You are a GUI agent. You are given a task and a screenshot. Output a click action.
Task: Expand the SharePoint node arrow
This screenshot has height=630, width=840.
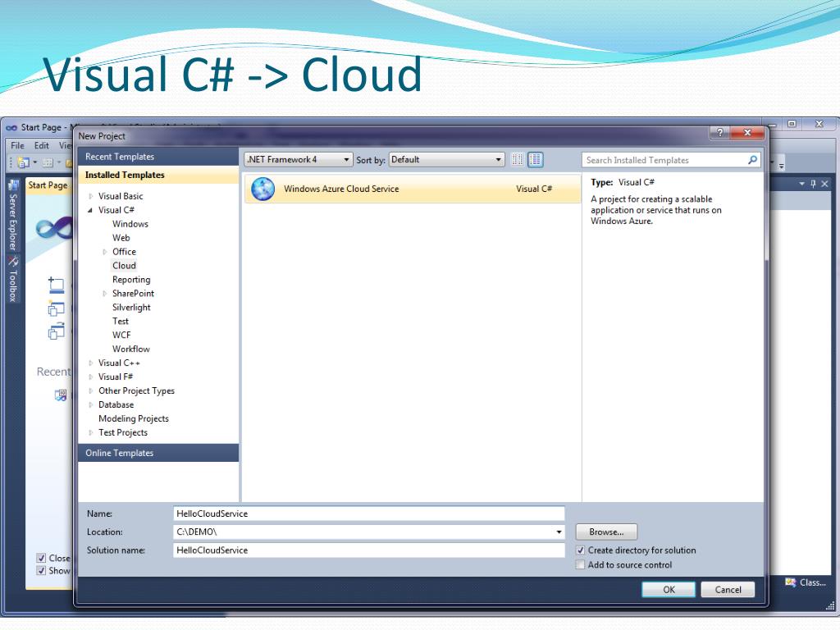pos(104,294)
